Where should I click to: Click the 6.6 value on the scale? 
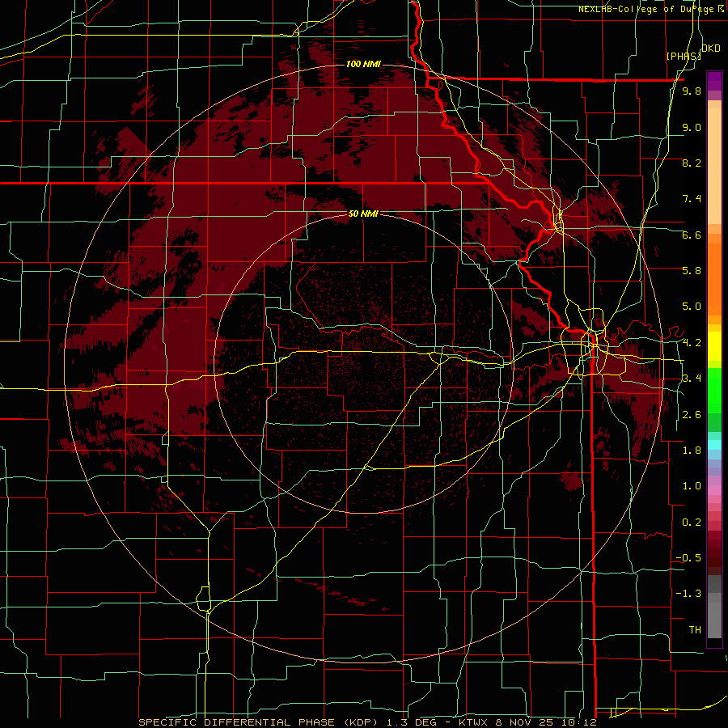pos(692,235)
